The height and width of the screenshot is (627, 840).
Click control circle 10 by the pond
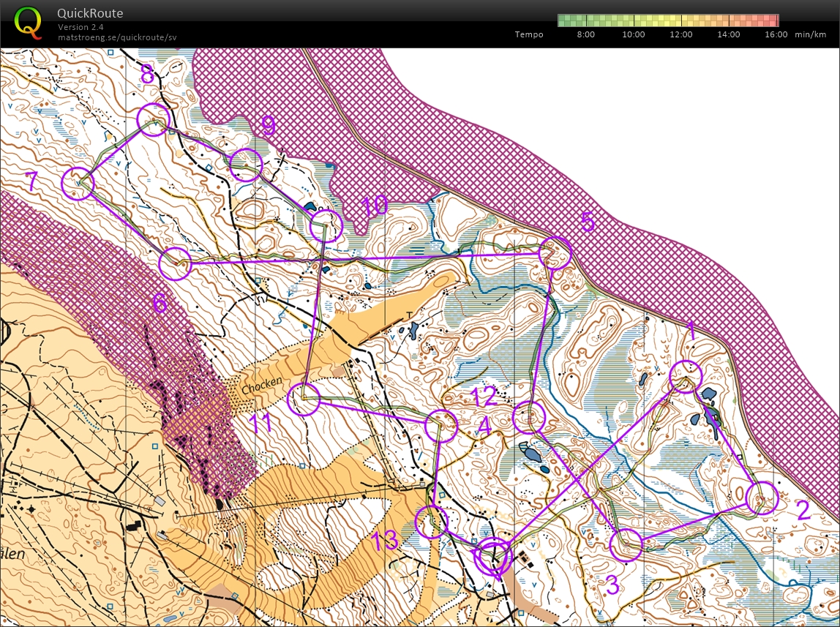pyautogui.click(x=326, y=226)
